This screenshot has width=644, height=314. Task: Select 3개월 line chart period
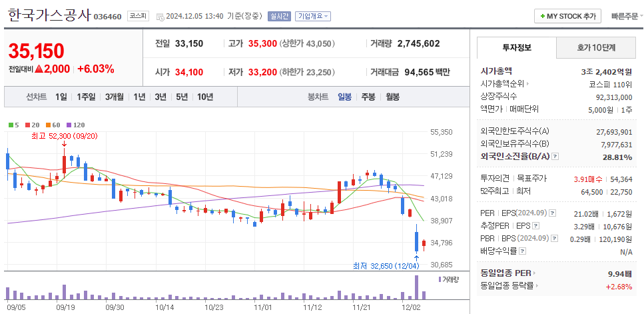(x=114, y=97)
